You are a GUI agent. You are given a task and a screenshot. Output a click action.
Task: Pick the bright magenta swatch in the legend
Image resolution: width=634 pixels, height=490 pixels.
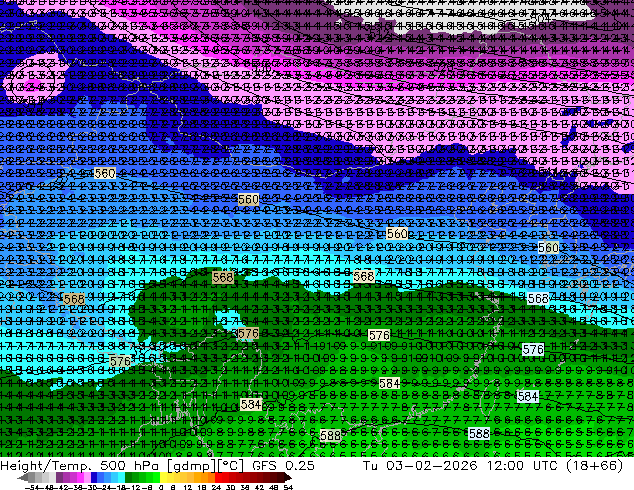[x=80, y=478]
